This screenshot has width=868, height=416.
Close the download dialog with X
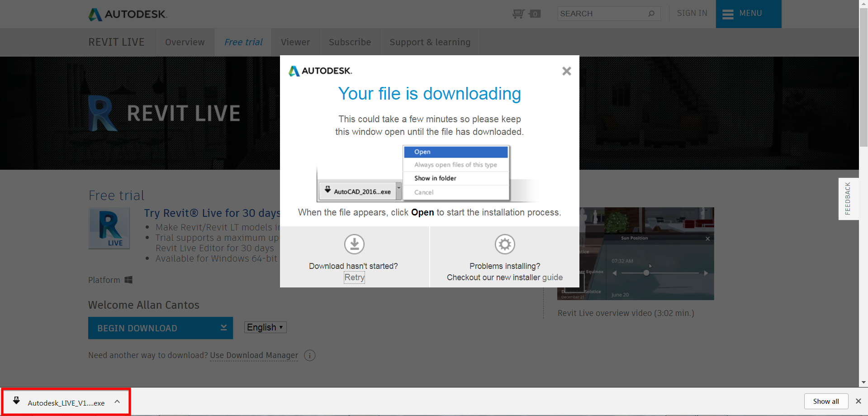click(566, 71)
